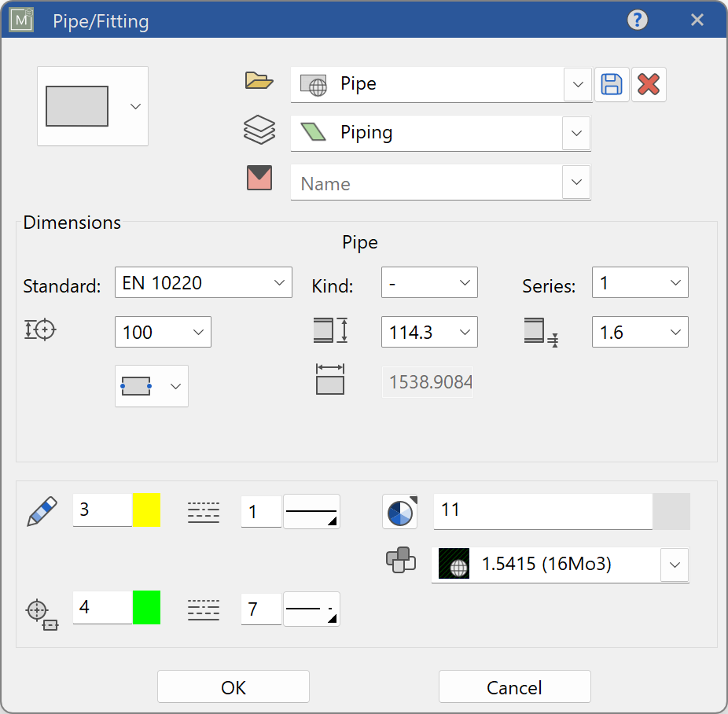This screenshot has height=714, width=728.
Task: Click the hatch pattern pie icon
Action: (x=400, y=511)
